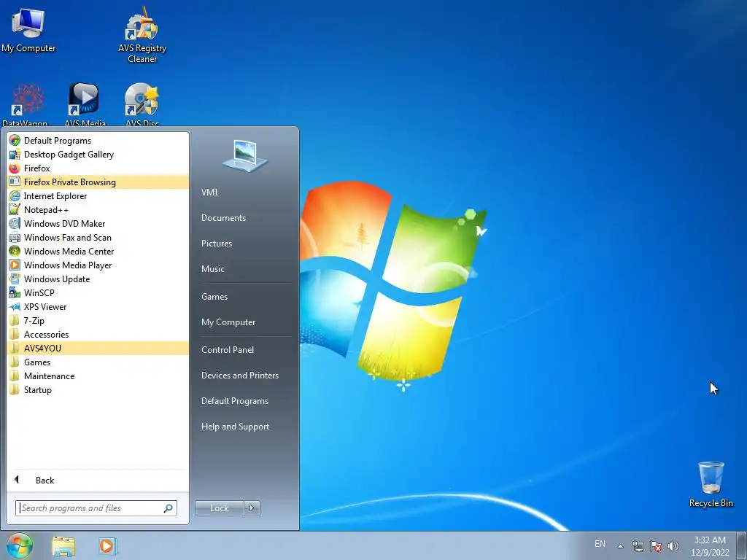Open Windows Explorer from the taskbar

[63, 546]
